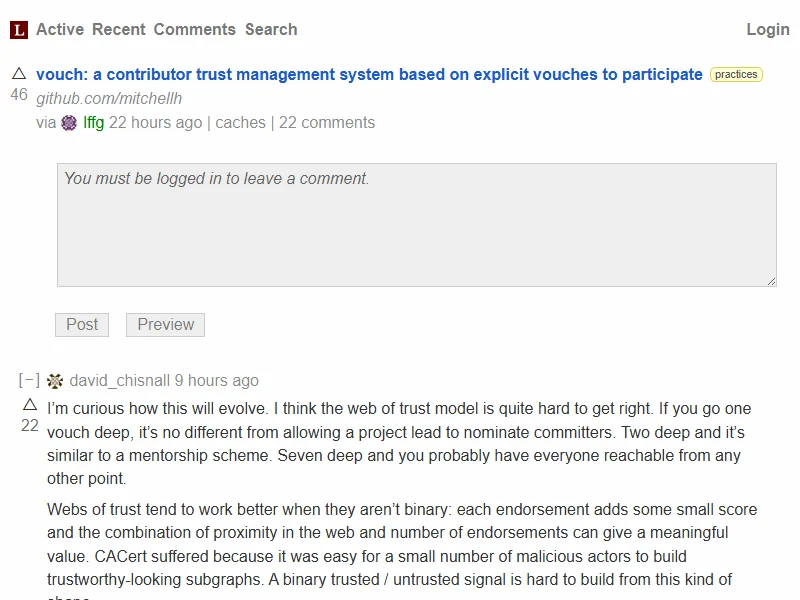Click the Login link
Image resolution: width=800 pixels, height=600 pixels.
pyautogui.click(x=767, y=30)
